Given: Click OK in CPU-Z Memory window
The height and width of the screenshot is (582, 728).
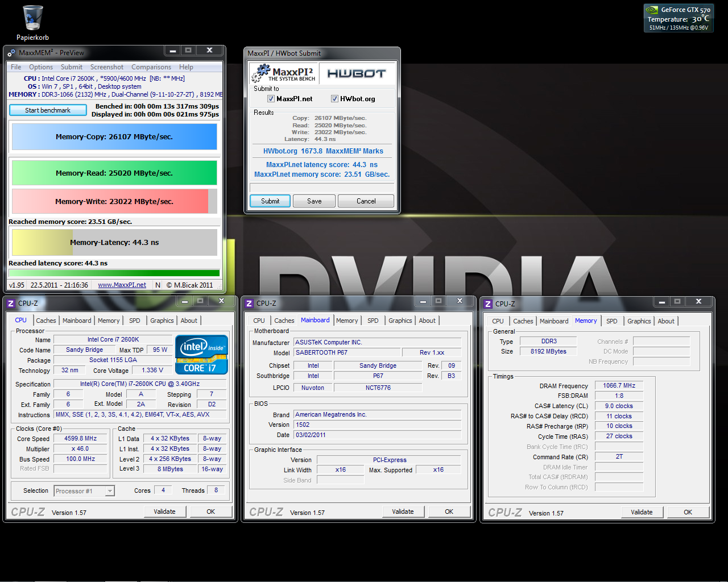Looking at the screenshot, I should pyautogui.click(x=688, y=512).
